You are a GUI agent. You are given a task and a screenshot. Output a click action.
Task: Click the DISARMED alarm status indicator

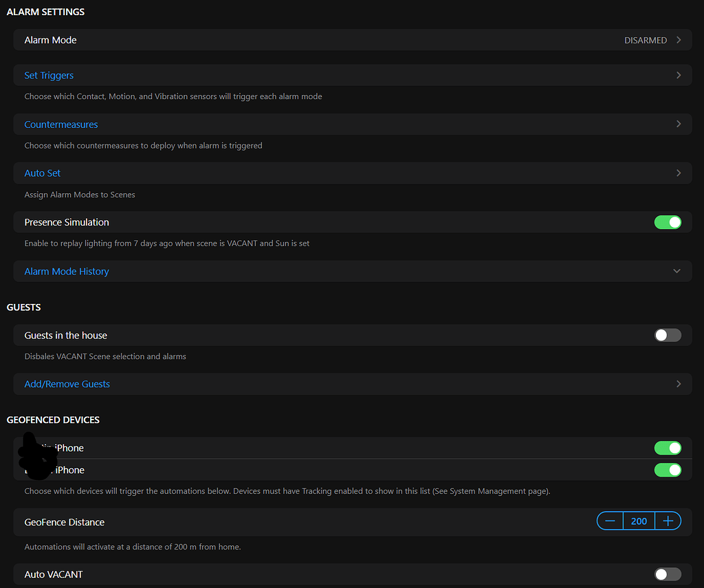tap(646, 40)
